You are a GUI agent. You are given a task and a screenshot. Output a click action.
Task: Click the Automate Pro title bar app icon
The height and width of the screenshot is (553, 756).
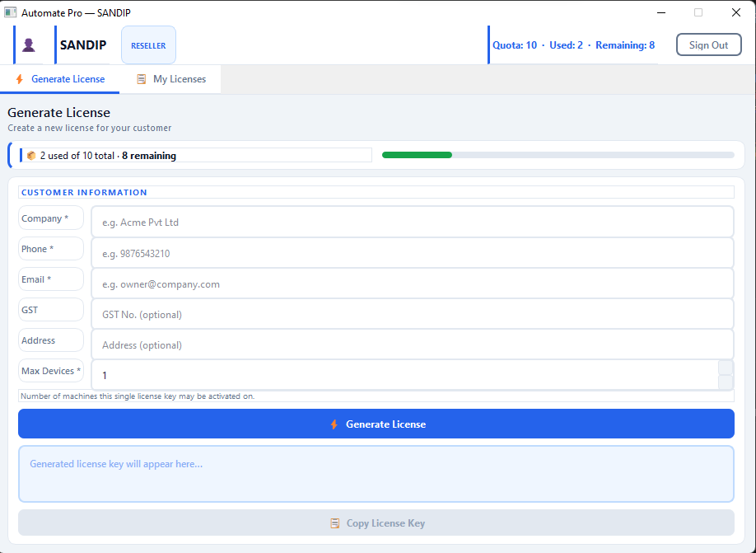point(10,12)
